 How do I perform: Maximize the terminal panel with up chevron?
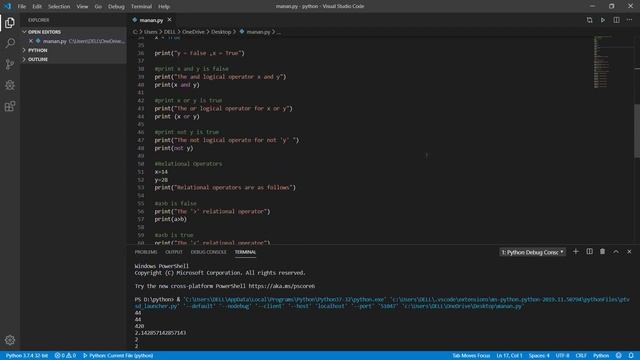click(x=616, y=252)
